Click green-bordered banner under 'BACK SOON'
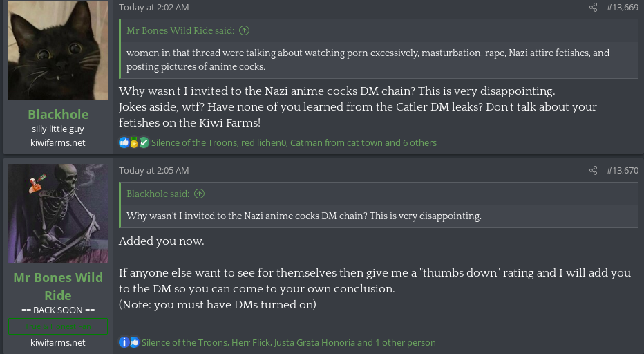The image size is (644, 354). click(x=58, y=326)
